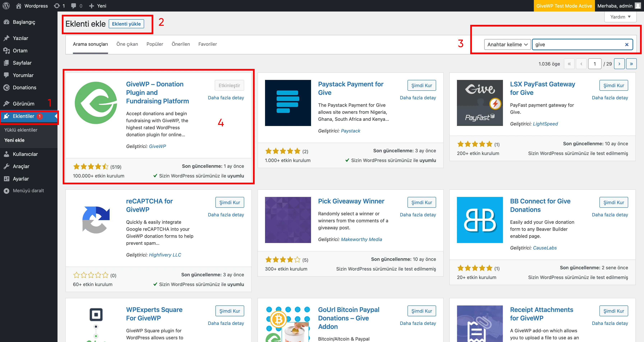Clear the search field with X icon
Screen dimensions: 644x342
627,45
